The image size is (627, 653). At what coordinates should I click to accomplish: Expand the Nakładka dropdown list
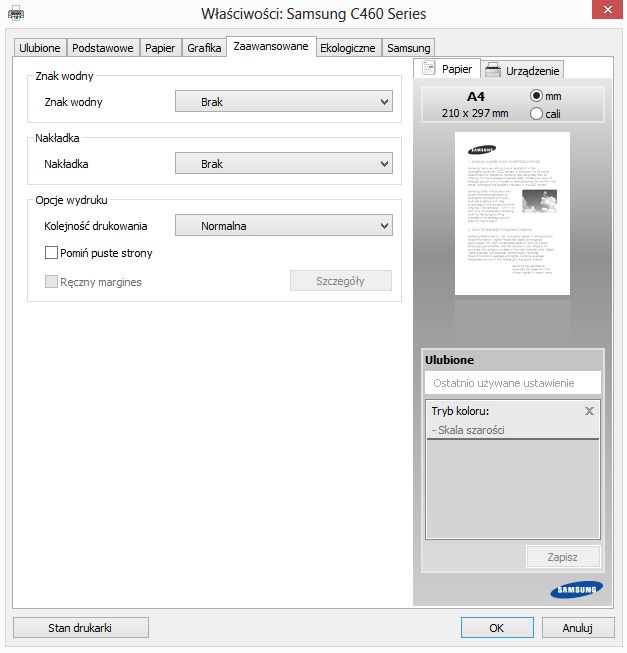pyautogui.click(x=284, y=163)
